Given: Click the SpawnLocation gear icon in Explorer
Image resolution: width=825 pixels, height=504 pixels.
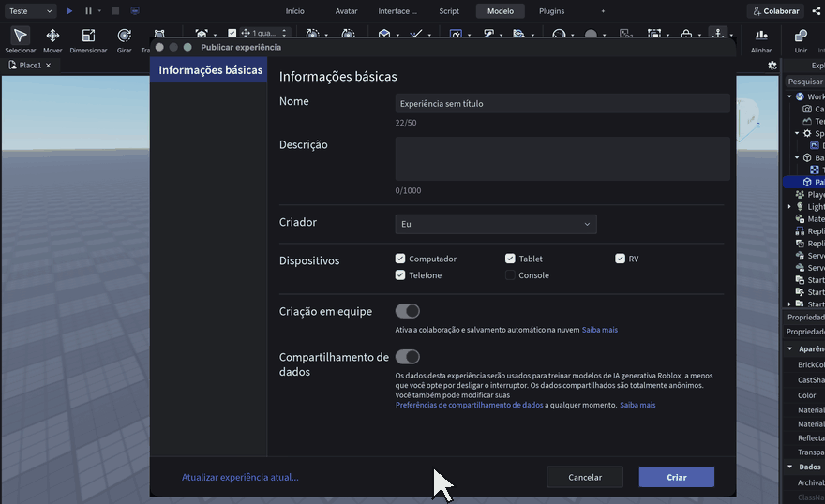Looking at the screenshot, I should [x=807, y=133].
